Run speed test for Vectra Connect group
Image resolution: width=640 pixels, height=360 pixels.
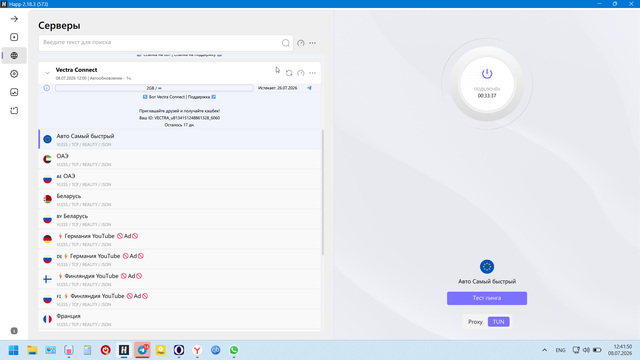click(301, 73)
